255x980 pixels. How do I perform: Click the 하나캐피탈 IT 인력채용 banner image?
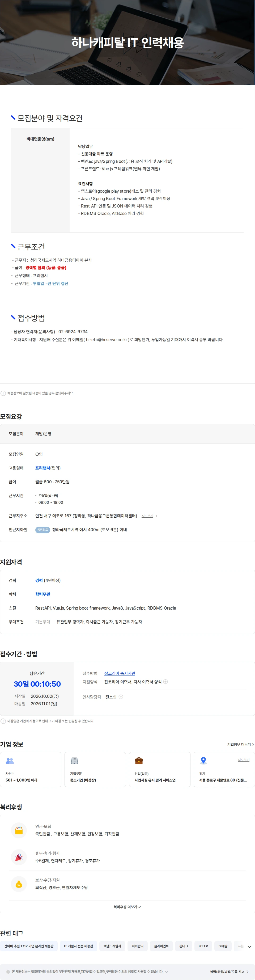click(127, 43)
